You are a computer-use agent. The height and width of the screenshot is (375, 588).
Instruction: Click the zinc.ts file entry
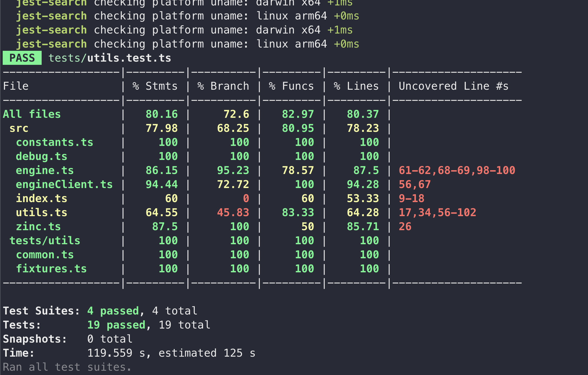[38, 227]
